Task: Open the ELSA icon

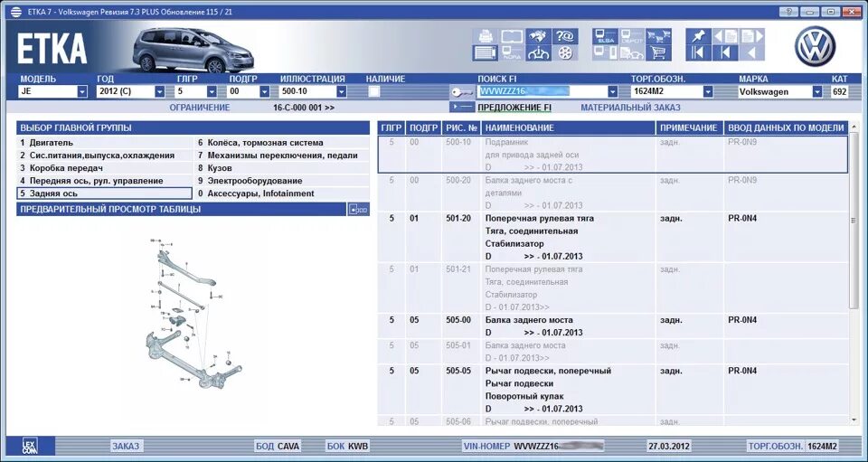Action: click(x=605, y=36)
